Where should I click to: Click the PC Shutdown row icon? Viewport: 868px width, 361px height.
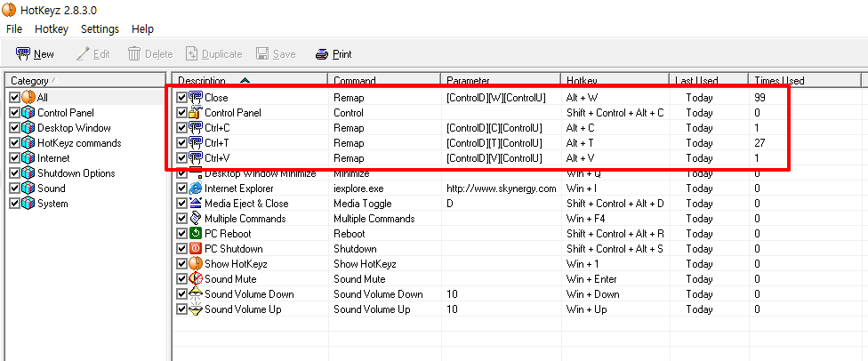(196, 249)
